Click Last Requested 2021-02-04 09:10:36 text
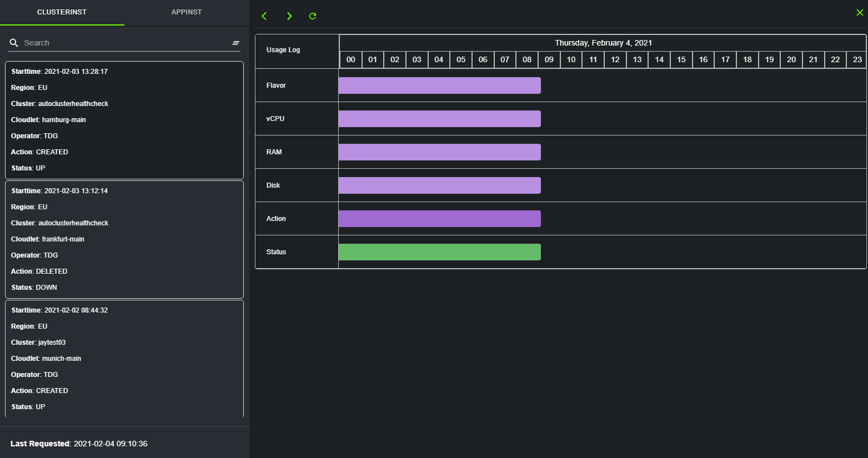The width and height of the screenshot is (868, 458). click(x=79, y=444)
